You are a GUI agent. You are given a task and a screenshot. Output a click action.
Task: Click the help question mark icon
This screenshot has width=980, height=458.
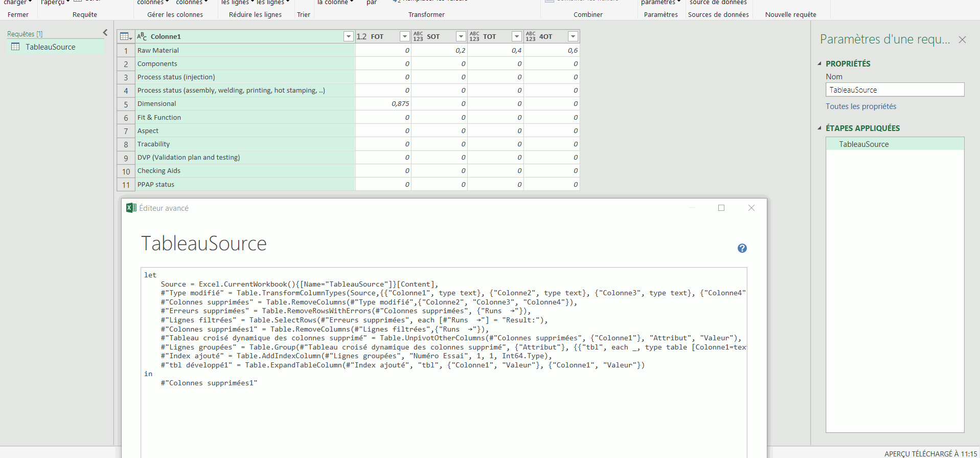pos(742,248)
